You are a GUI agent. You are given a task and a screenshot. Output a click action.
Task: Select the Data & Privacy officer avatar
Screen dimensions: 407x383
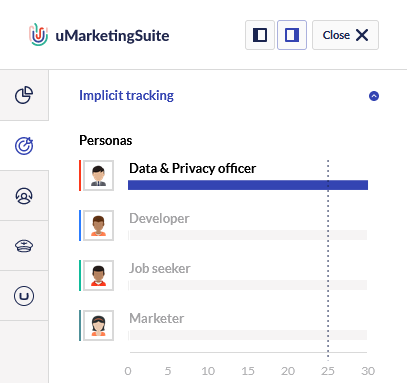tap(98, 176)
